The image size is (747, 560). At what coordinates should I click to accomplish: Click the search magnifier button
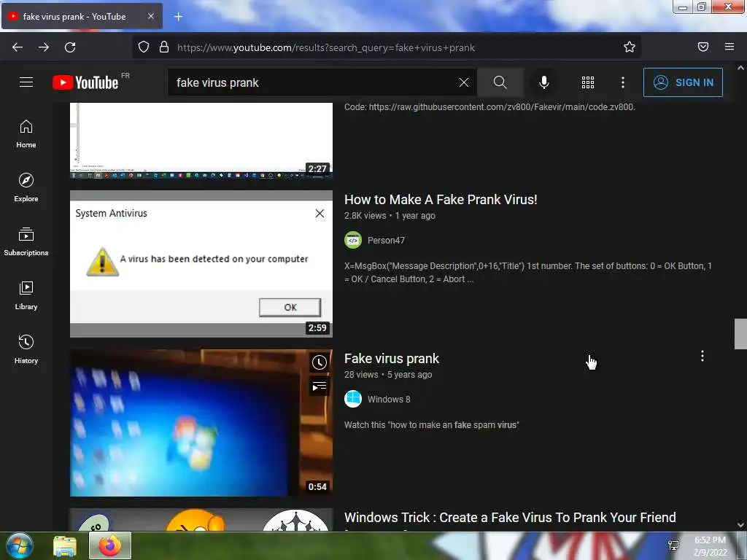coord(500,82)
